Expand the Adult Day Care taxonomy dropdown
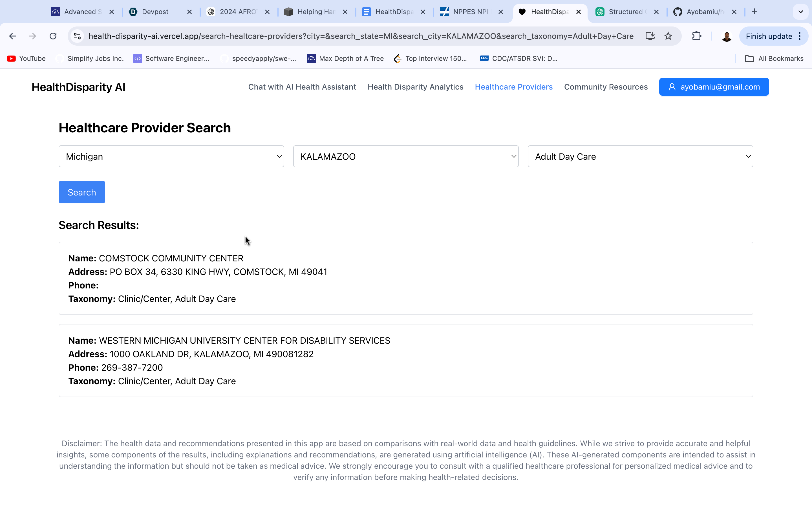The width and height of the screenshot is (812, 507). pyautogui.click(x=640, y=157)
